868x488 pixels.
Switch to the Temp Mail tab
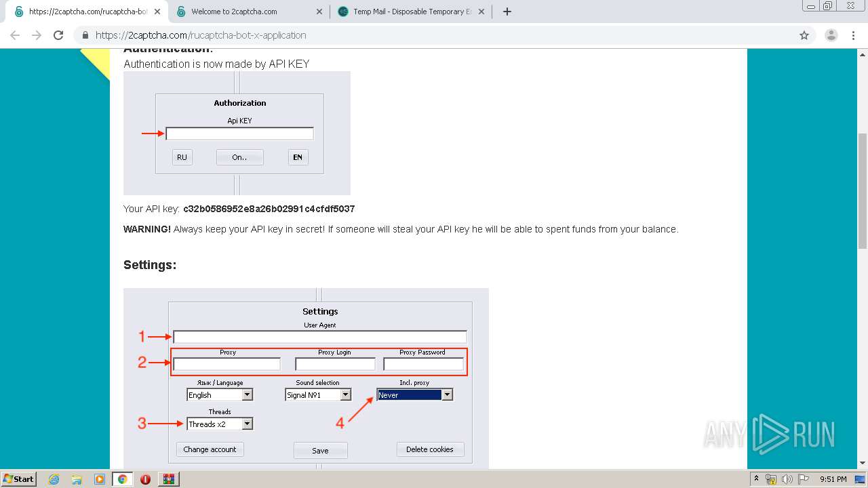[411, 12]
